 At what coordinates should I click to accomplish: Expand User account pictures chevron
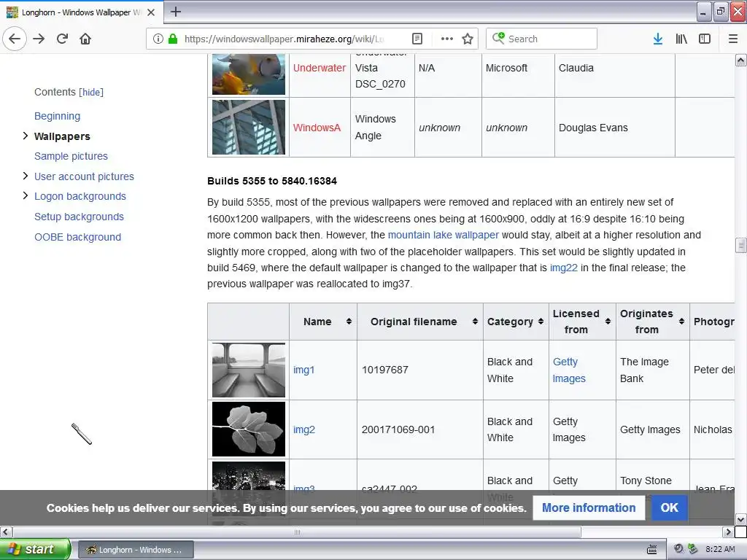(26, 176)
